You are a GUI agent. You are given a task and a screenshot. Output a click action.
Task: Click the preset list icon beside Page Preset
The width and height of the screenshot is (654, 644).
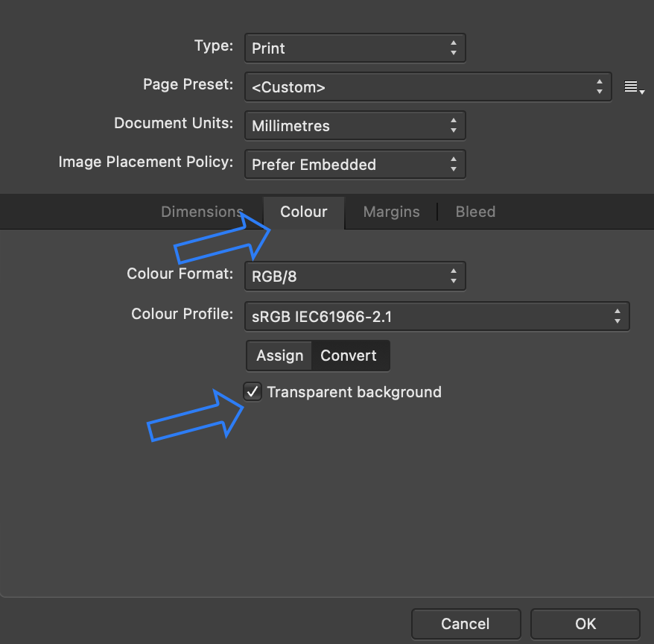pyautogui.click(x=634, y=87)
